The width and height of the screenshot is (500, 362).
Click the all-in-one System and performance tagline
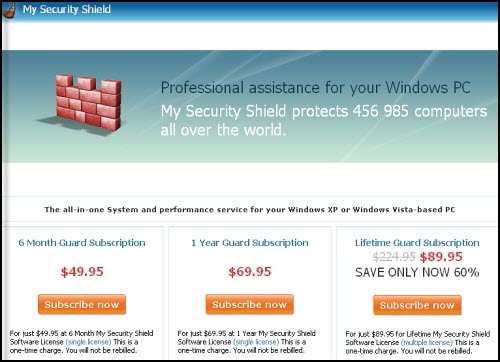pos(250,210)
